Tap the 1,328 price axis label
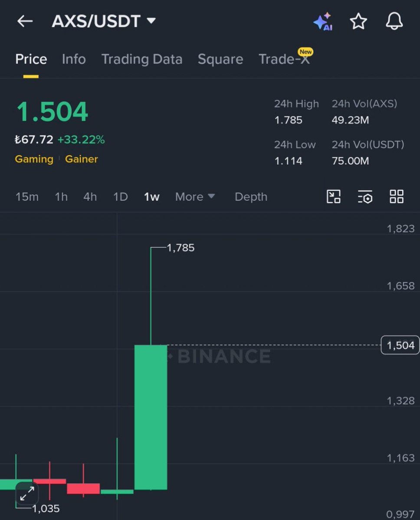Screen dimensions: 420x520 click(401, 401)
